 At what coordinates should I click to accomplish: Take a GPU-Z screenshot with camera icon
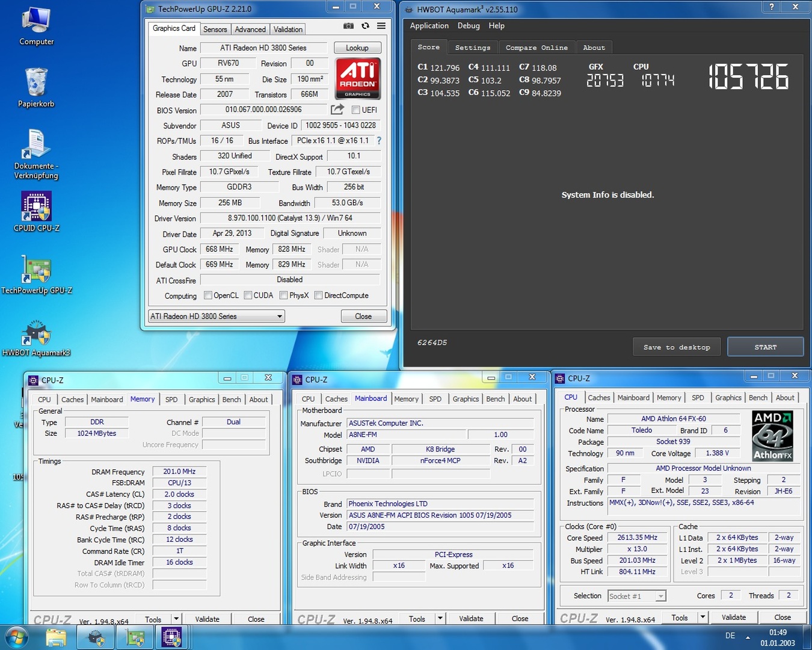(348, 26)
